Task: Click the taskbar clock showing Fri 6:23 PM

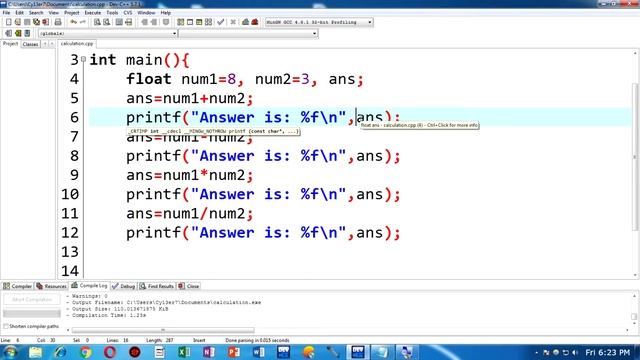Action: pos(608,352)
